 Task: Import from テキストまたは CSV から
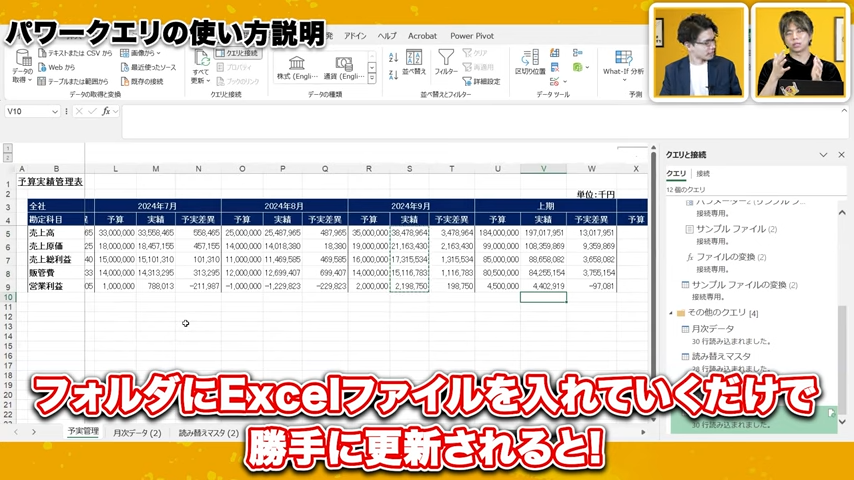pyautogui.click(x=75, y=53)
